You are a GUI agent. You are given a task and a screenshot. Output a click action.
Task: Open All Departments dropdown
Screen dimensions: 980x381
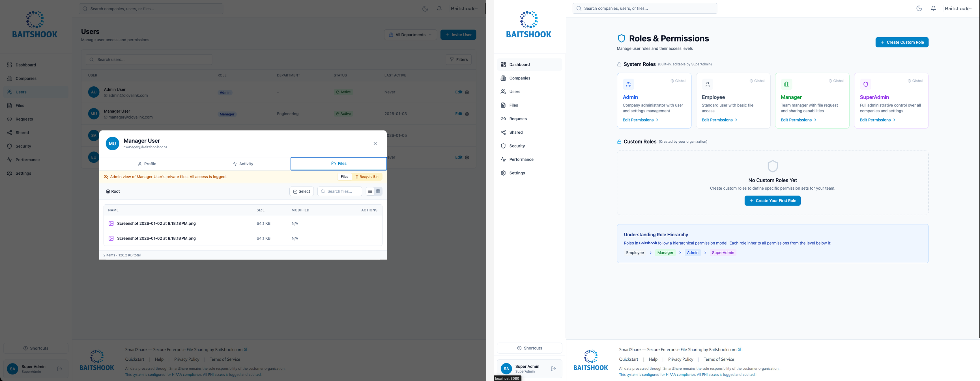click(x=410, y=35)
